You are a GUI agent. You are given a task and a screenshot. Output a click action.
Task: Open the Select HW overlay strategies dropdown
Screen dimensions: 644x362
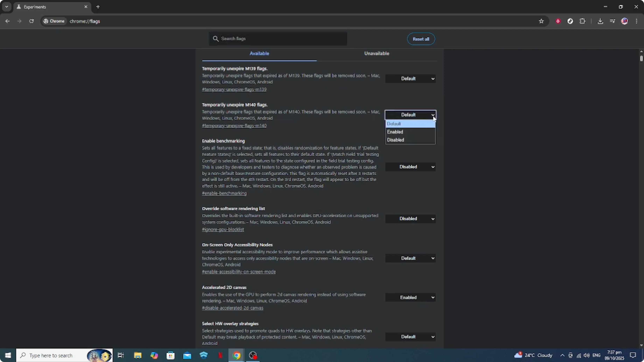410,337
